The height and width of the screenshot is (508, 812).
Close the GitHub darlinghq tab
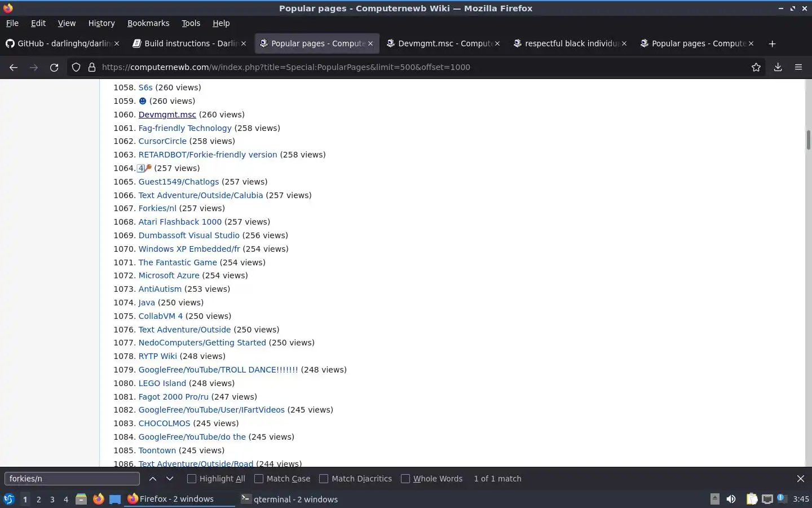coord(117,43)
